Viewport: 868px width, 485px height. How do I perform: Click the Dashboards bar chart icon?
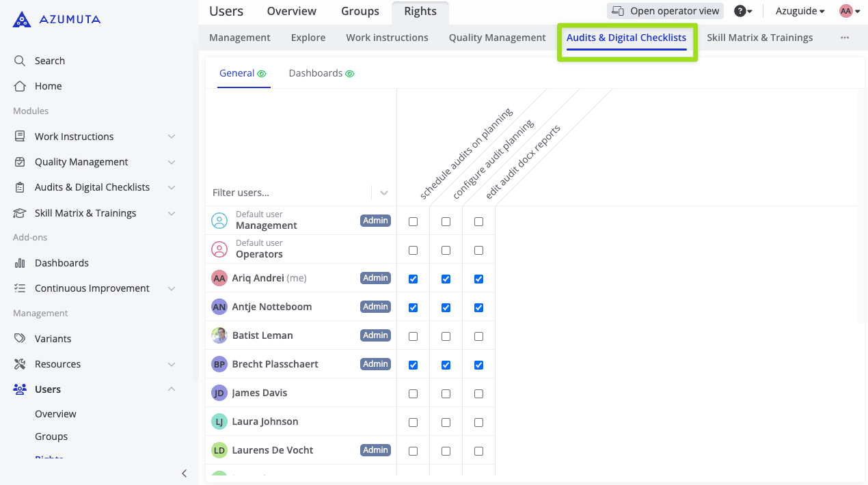click(20, 263)
